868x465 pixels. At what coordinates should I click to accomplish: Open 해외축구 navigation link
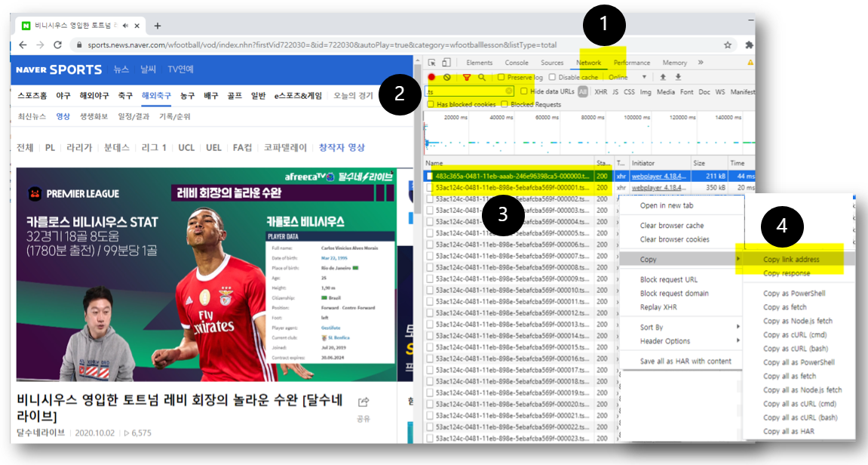point(156,96)
